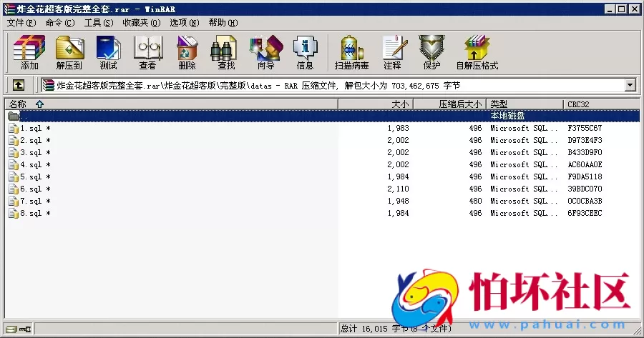The height and width of the screenshot is (338, 644).
Task: Click the drive icon in status bar
Action: click(11, 329)
